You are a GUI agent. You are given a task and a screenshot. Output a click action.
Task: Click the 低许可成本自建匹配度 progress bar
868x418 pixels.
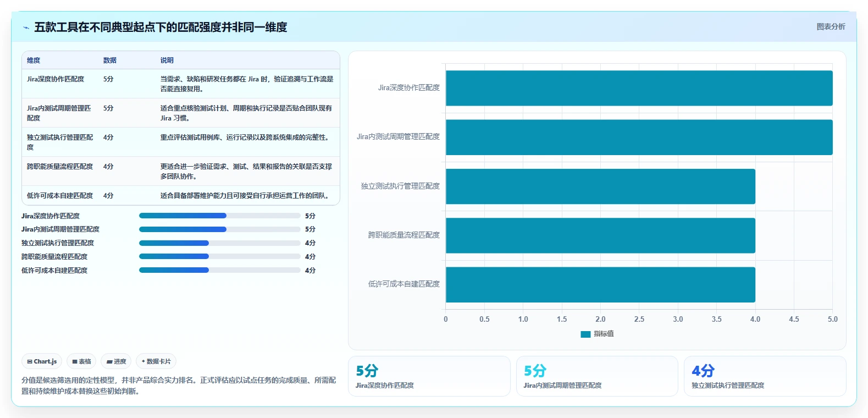[220, 270]
